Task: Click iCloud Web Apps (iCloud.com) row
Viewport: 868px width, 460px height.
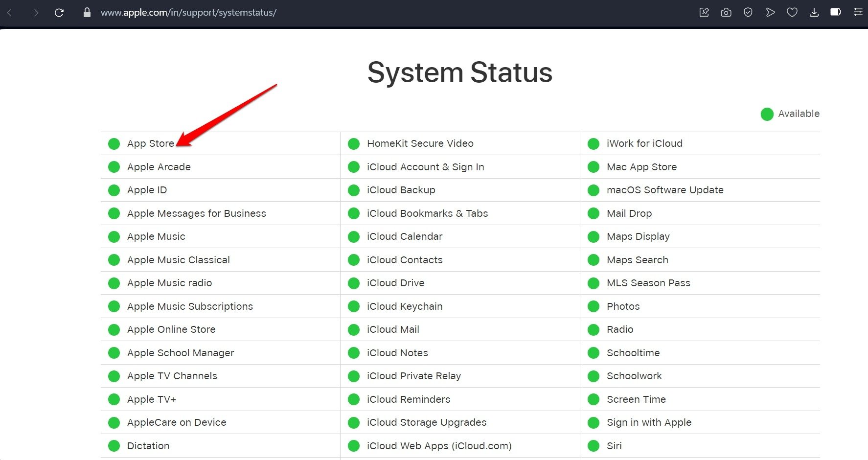Action: coord(460,446)
